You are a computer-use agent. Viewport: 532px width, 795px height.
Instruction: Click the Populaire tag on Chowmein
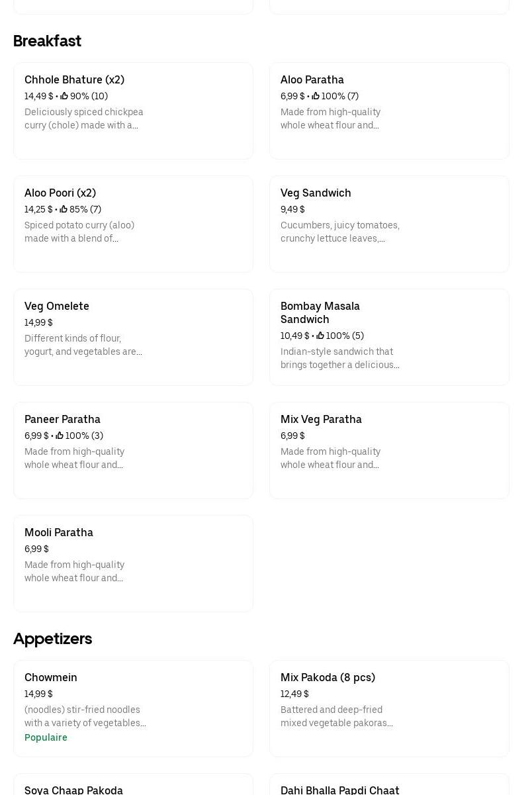pyautogui.click(x=46, y=737)
